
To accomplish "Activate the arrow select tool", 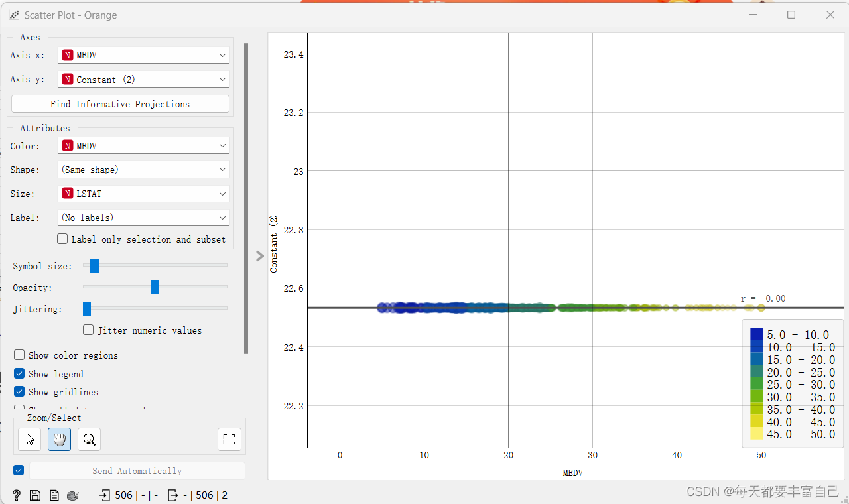I will [x=30, y=439].
